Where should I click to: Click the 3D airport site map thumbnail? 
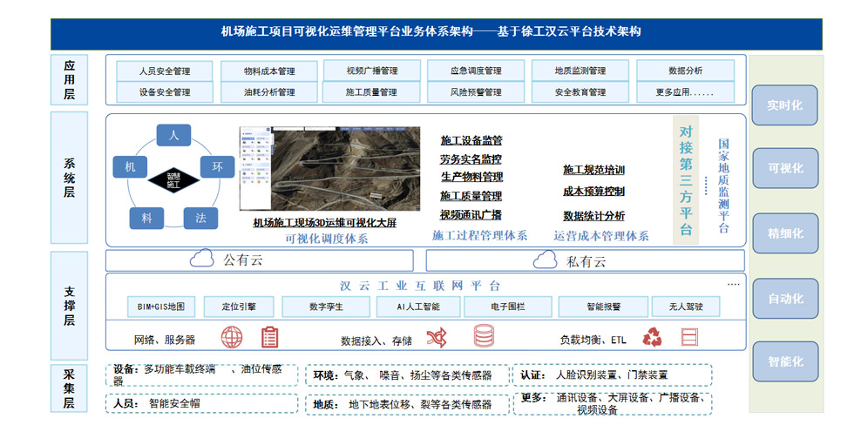click(x=329, y=170)
